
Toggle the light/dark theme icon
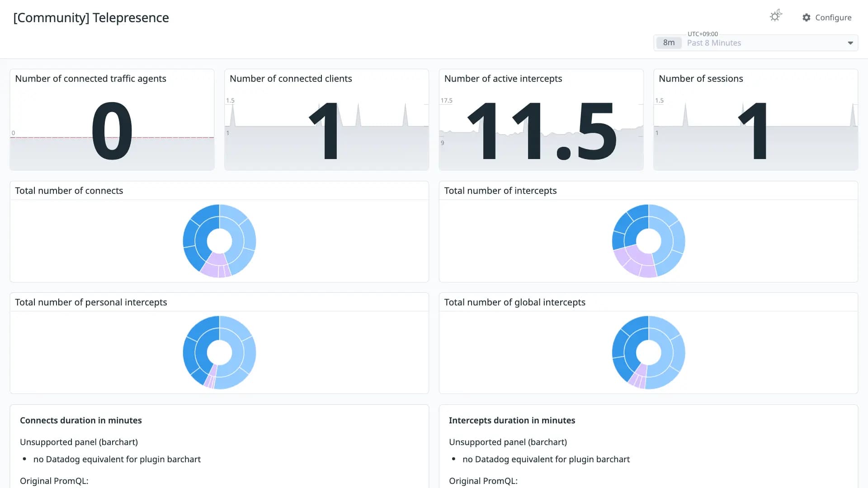tap(776, 16)
